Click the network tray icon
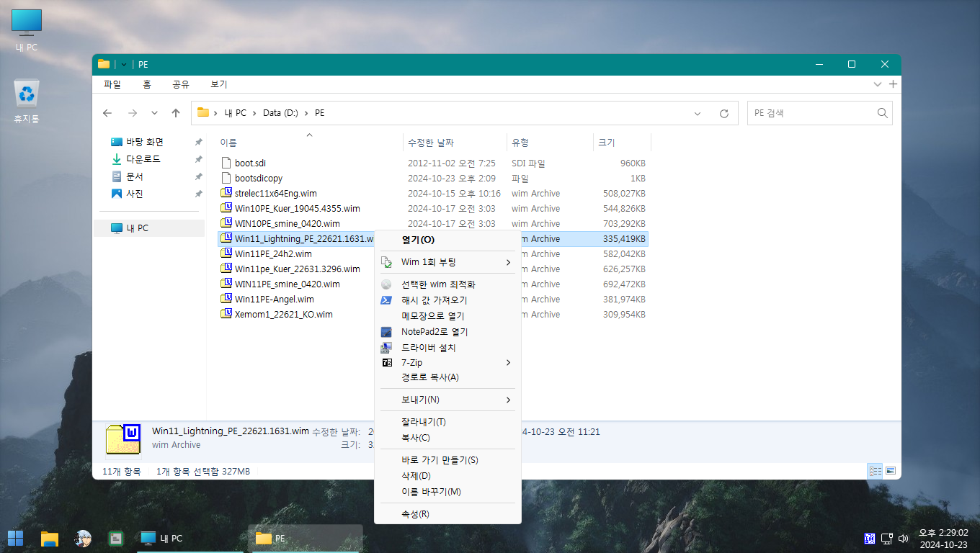The height and width of the screenshot is (553, 980). point(887,539)
